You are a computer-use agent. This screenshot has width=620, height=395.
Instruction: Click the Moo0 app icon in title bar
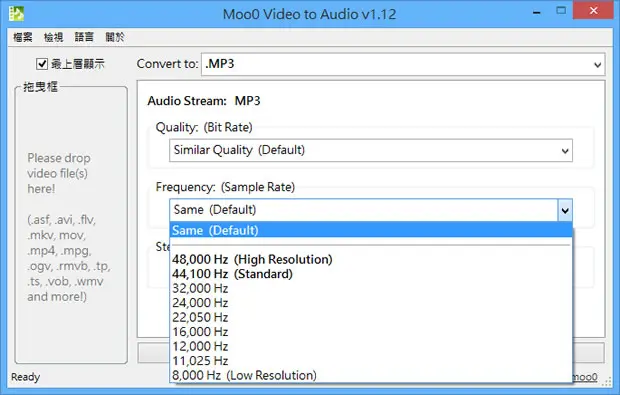tap(16, 14)
